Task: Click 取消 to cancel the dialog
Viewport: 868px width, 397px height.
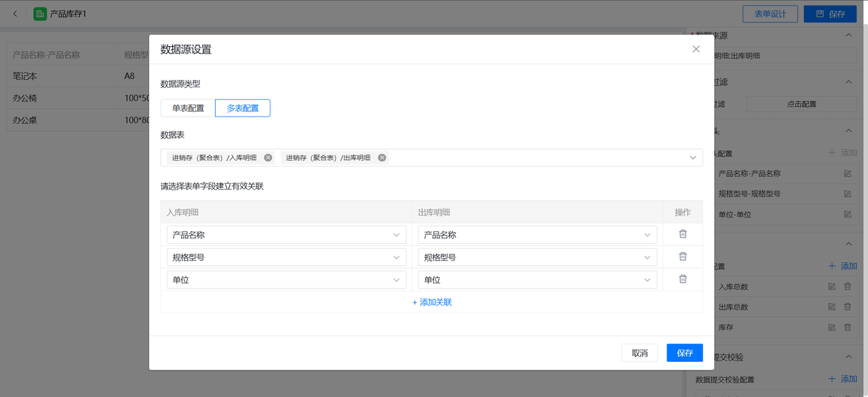Action: (639, 353)
